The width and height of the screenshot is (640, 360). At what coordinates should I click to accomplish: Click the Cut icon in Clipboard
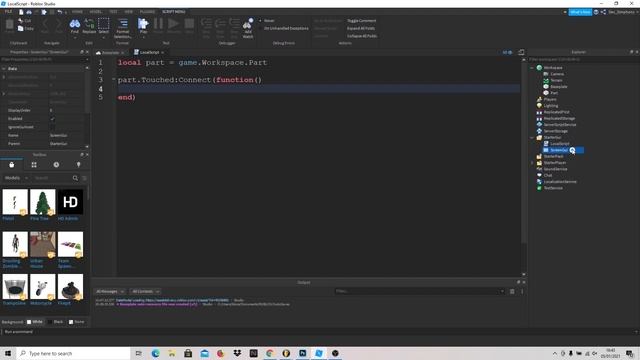[x=21, y=20]
